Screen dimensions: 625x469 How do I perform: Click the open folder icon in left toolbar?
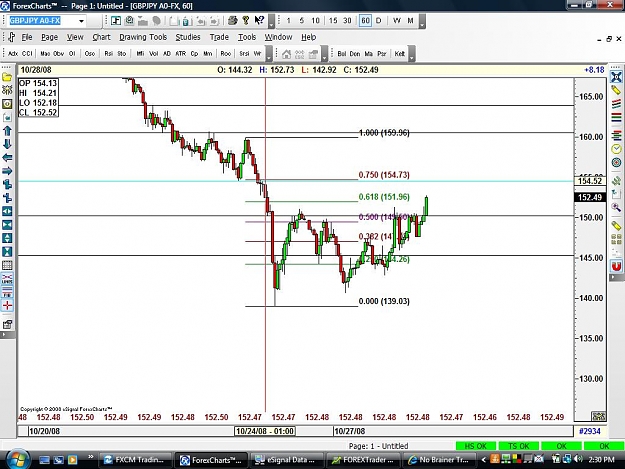7,77
